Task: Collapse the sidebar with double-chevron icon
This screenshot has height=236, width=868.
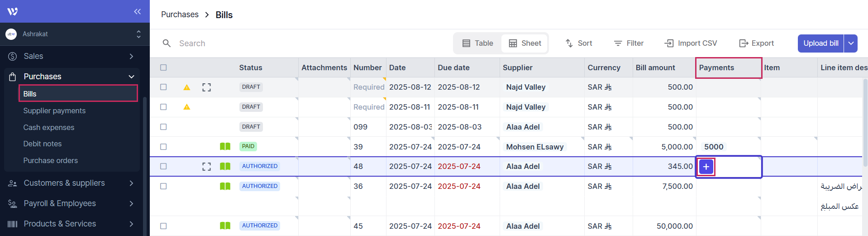Action: tap(137, 11)
